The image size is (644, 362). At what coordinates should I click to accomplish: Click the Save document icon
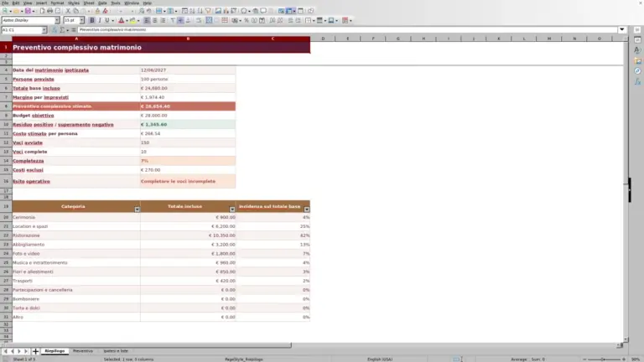pyautogui.click(x=28, y=11)
